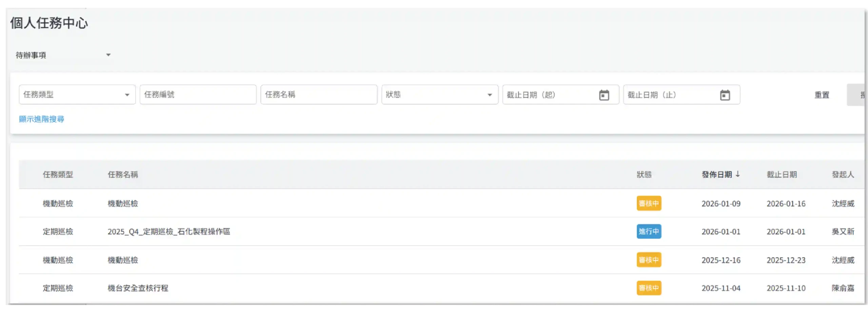Click the 重置 button
Image resolution: width=868 pixels, height=313 pixels.
(822, 95)
